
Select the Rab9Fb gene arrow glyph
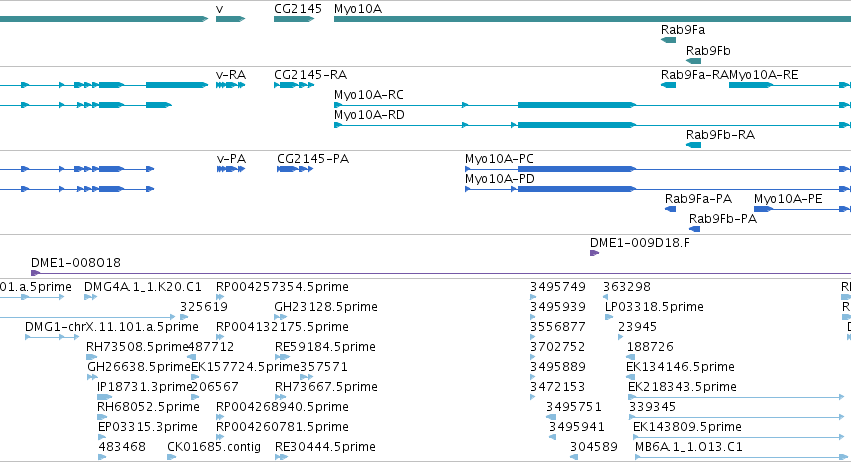[693, 61]
